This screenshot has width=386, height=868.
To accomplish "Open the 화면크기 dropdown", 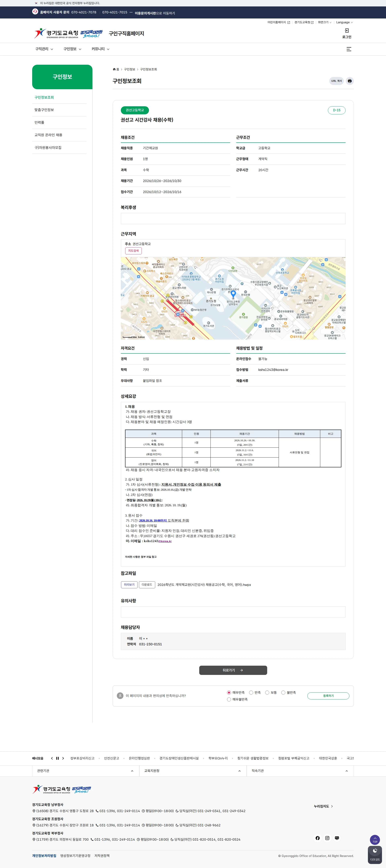I will 324,22.
